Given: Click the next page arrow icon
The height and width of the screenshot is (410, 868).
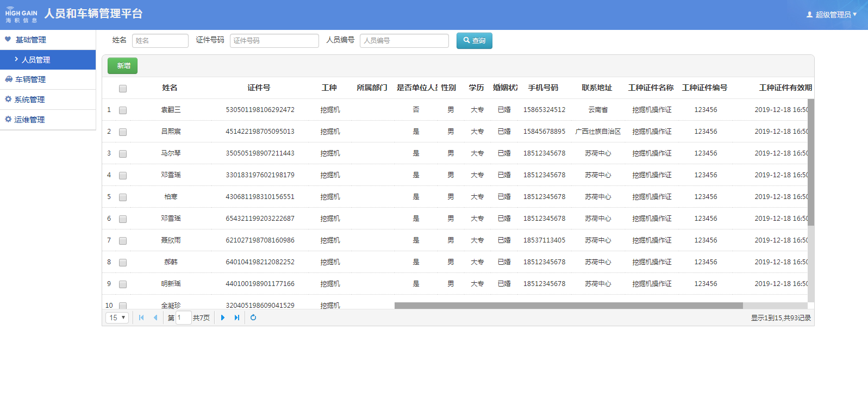Looking at the screenshot, I should pyautogui.click(x=223, y=318).
